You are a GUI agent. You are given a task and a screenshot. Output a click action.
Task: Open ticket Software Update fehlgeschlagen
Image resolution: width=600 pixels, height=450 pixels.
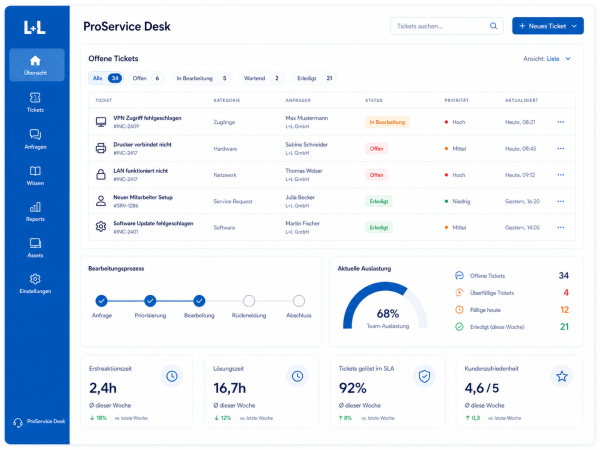pos(153,223)
